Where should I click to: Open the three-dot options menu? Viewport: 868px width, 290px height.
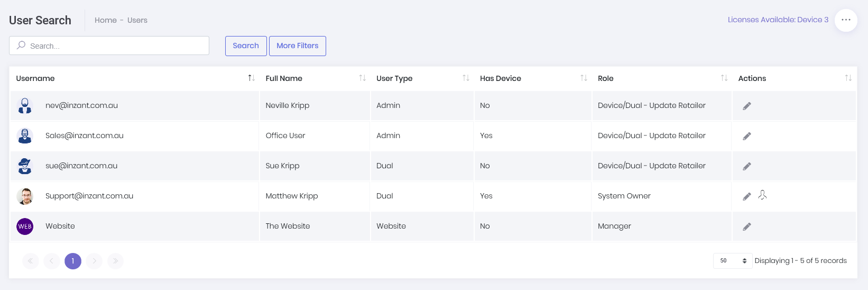(846, 20)
